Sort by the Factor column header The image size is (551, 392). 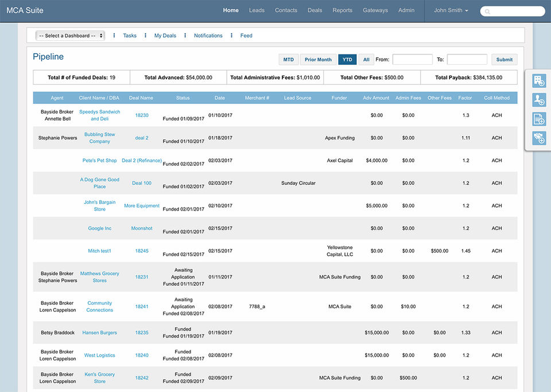tap(465, 98)
